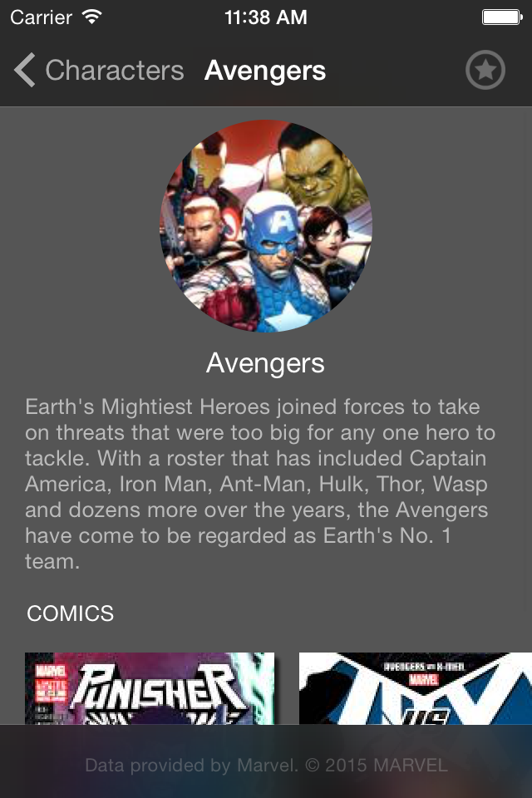This screenshot has height=798, width=532.
Task: Tap the Marvel logo on Punisher cover
Action: 51,672
